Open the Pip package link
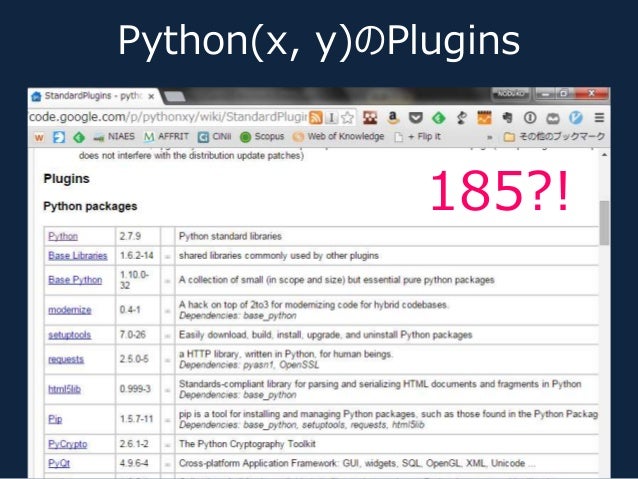This screenshot has height=479, width=638. [x=55, y=419]
